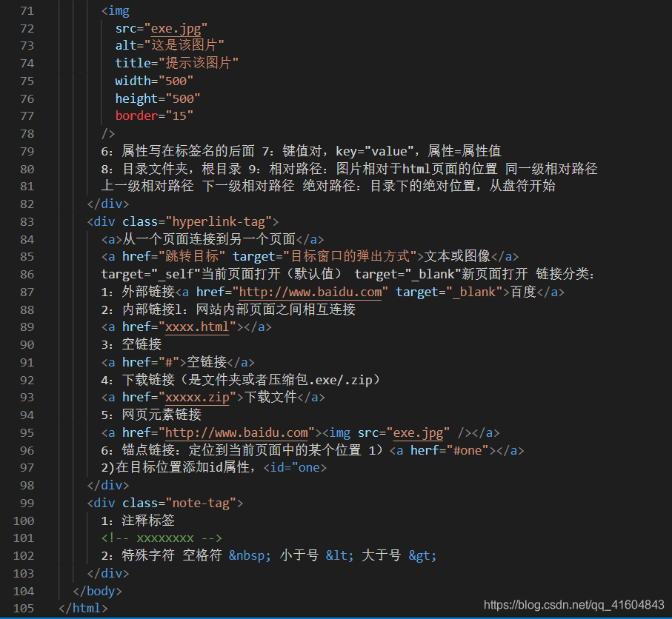The height and width of the screenshot is (619, 672).
Task: Click the xxxx.html href value
Action: click(x=197, y=327)
